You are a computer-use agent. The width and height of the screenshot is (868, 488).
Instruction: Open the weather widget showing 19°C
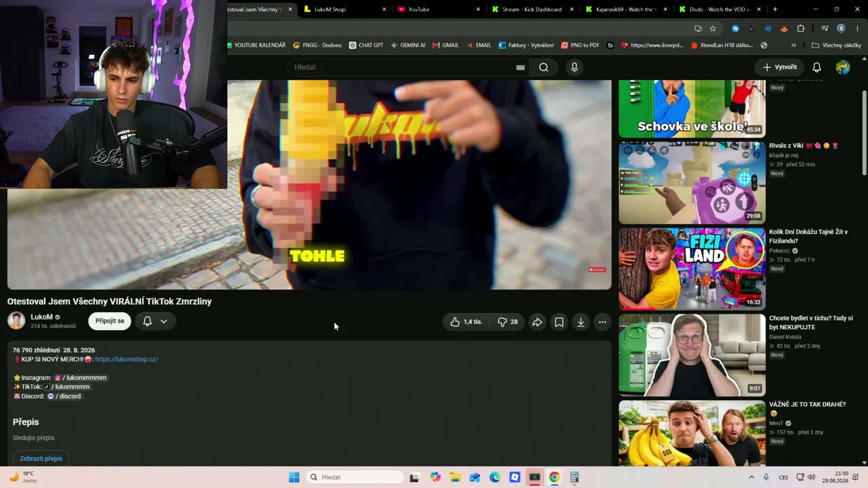pyautogui.click(x=22, y=477)
